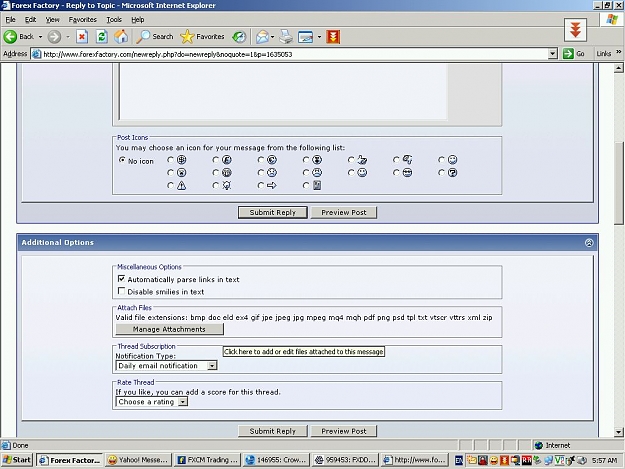Click the V2 tray icon
This screenshot has height=469, width=625.
coord(560,460)
